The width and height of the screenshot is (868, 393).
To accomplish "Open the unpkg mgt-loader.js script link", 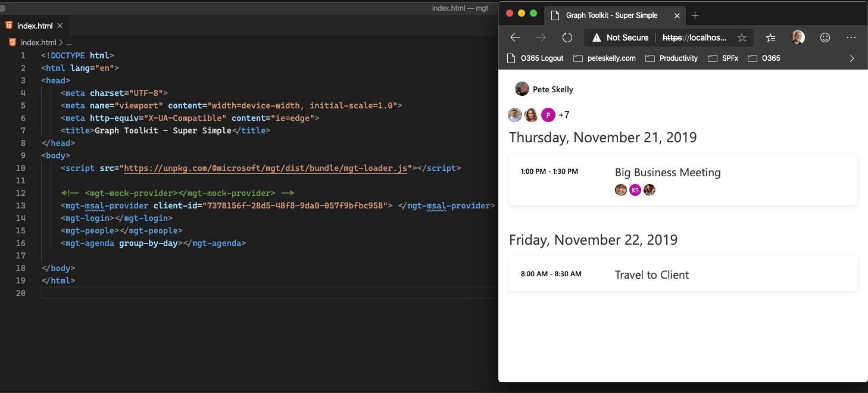I will (x=266, y=168).
